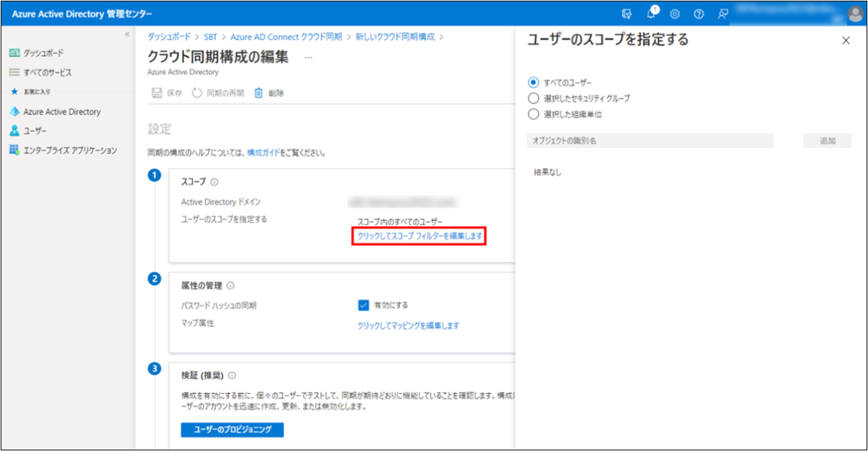Click the 新しいクラウド同期構成 breadcrumb

coord(395,37)
